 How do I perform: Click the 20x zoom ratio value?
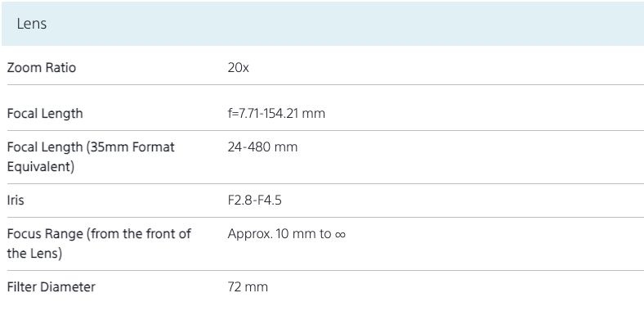click(238, 67)
